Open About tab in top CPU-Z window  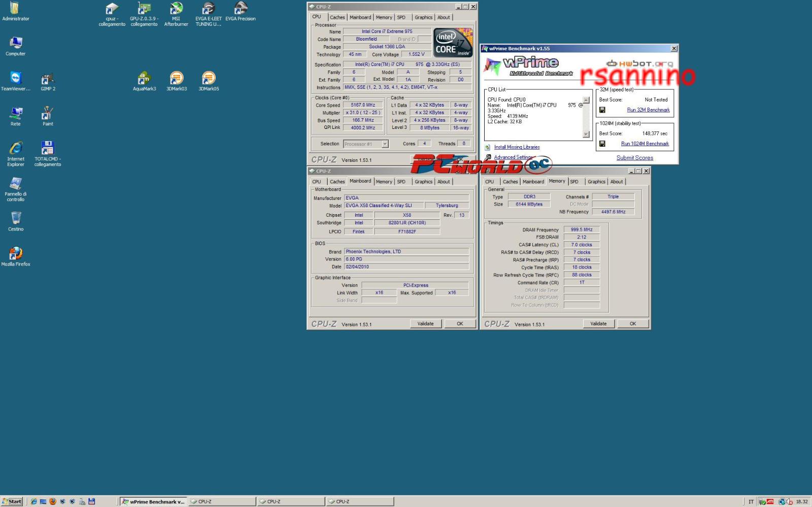tap(444, 17)
